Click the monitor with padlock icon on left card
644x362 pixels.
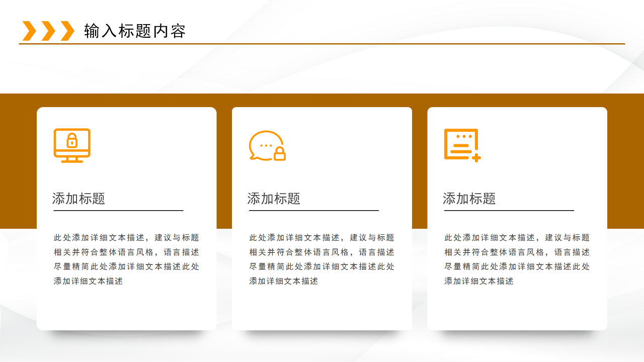point(72,146)
